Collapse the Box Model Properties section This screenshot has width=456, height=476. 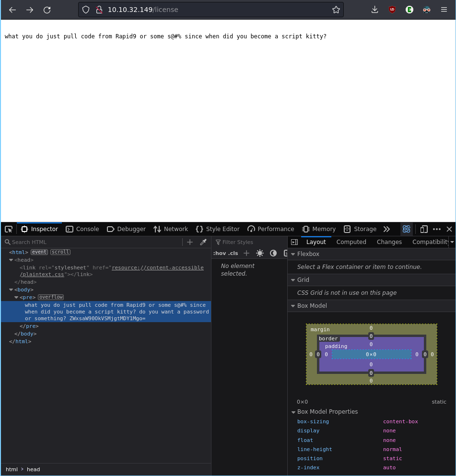point(293,412)
